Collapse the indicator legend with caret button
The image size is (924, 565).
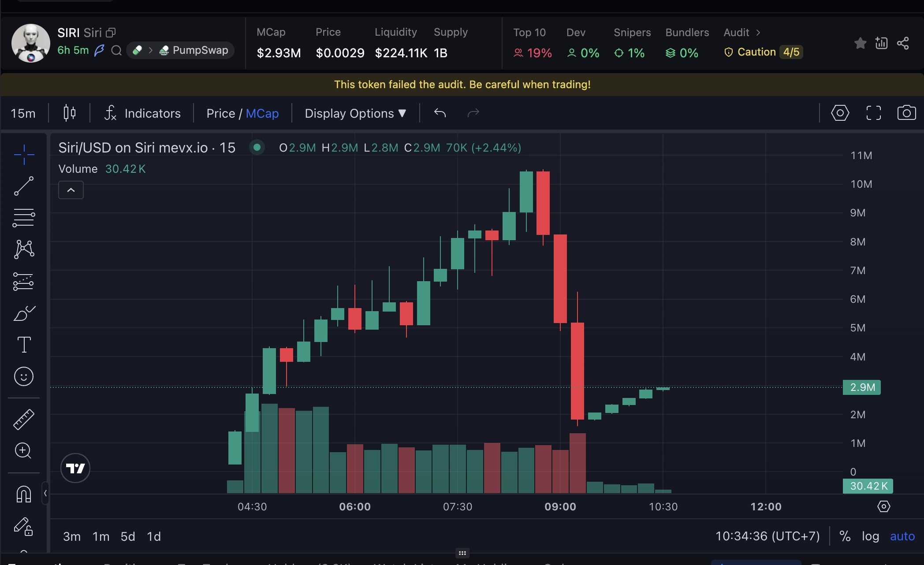coord(71,190)
